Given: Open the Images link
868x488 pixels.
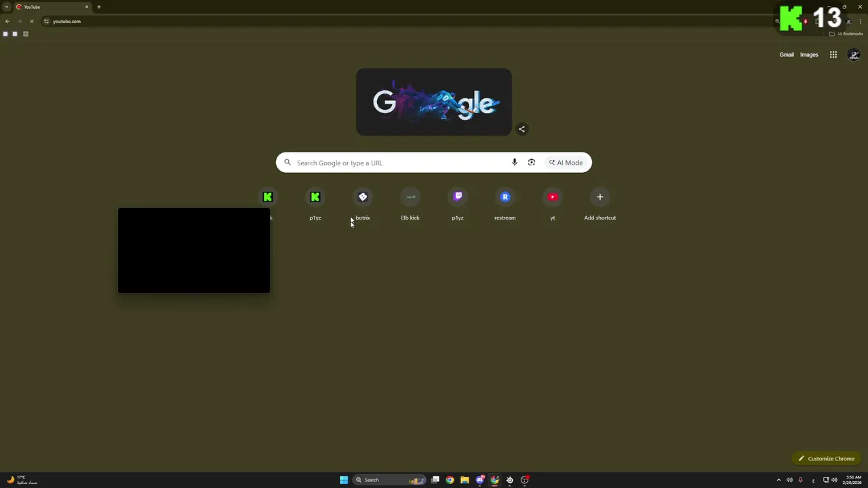Looking at the screenshot, I should point(809,55).
